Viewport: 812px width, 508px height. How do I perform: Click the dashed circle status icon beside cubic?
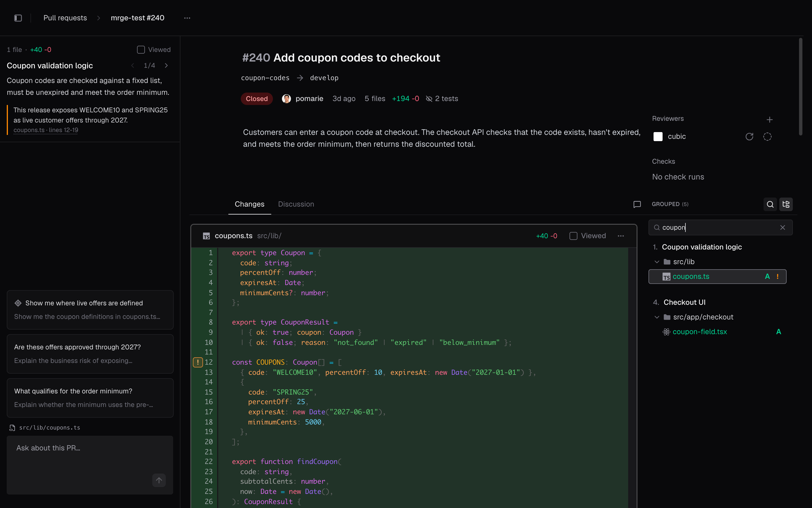pos(767,136)
